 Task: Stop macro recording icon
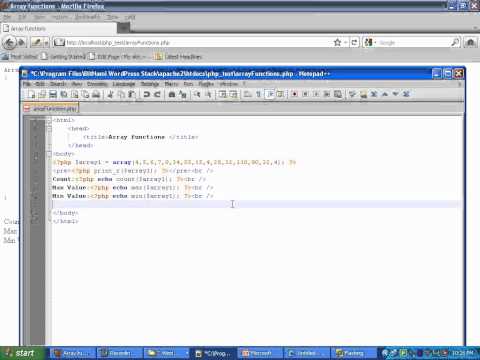(305, 95)
